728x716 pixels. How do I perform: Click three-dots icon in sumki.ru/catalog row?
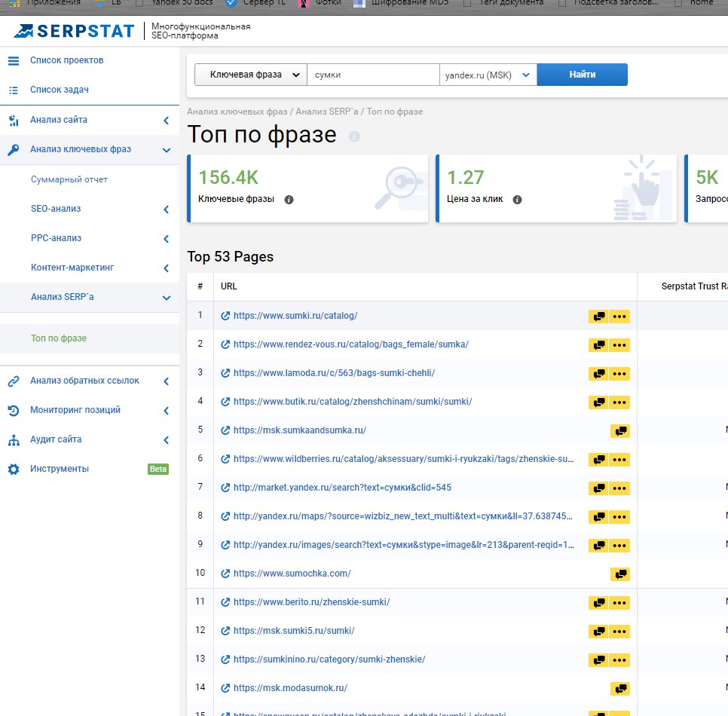point(619,317)
